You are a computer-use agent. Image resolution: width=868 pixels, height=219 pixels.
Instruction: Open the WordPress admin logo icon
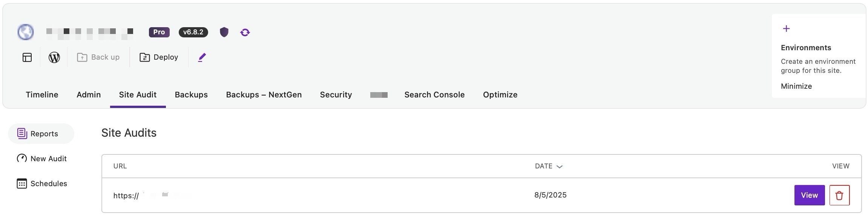54,57
